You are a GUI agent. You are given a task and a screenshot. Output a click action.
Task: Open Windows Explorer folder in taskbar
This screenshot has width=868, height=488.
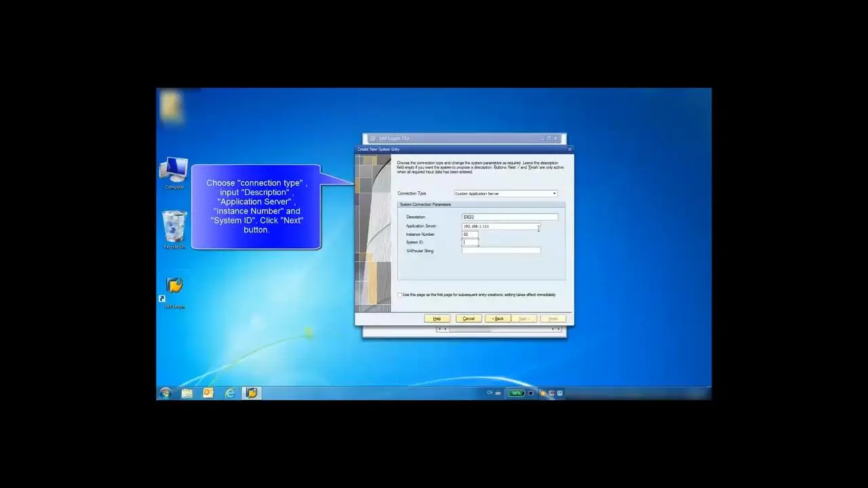[x=187, y=393]
